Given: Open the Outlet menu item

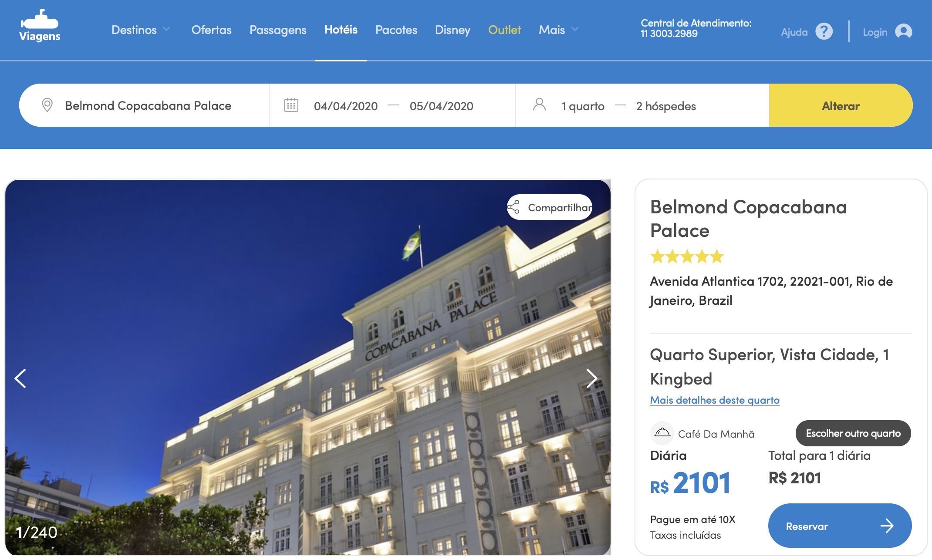Looking at the screenshot, I should pos(504,30).
